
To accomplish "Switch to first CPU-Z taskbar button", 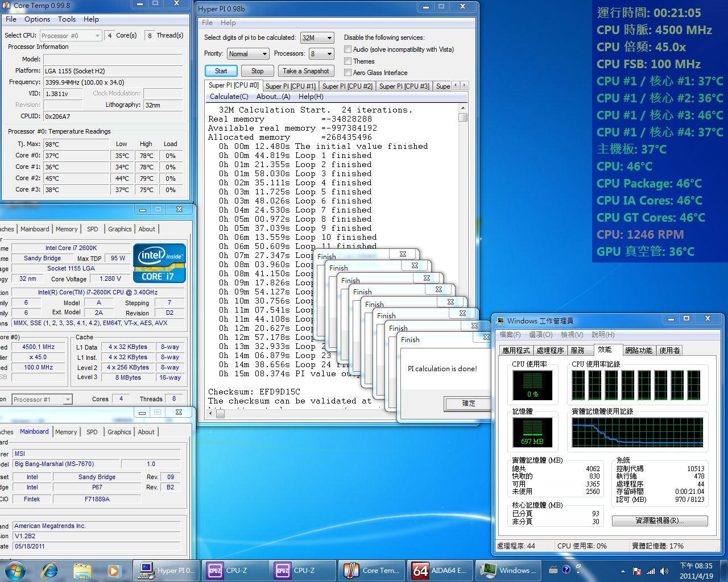I will [235, 570].
